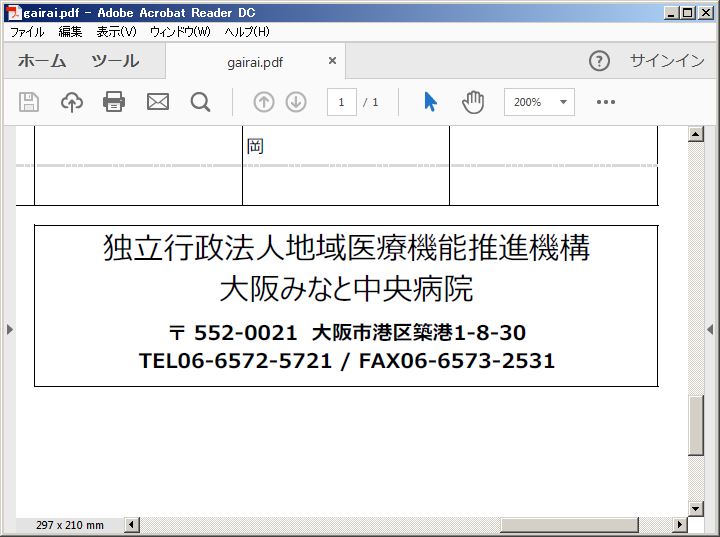Viewport: 720px width, 537px height.
Task: Click the 〒552-0021 address line
Action: pos(347,333)
